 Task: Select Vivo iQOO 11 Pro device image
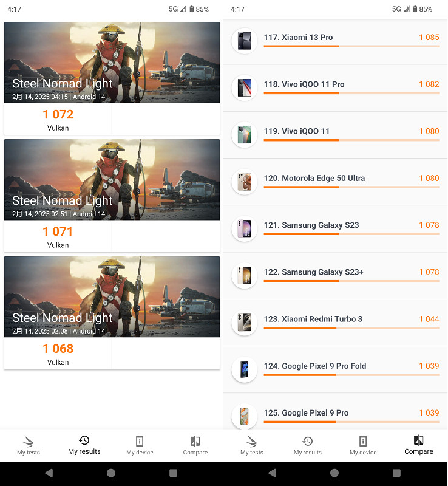245,87
